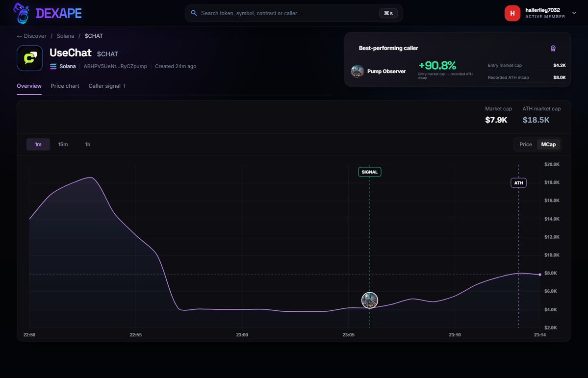Open the Solana breadcrumb
This screenshot has height=378, width=588.
tap(65, 36)
